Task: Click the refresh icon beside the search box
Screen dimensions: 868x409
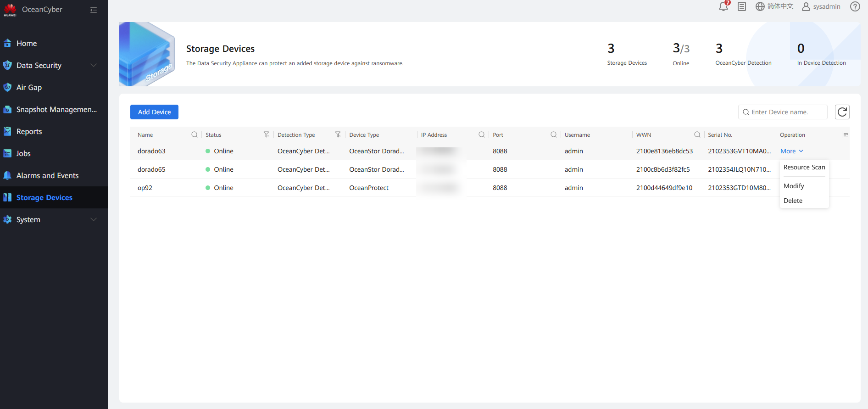Action: [842, 112]
